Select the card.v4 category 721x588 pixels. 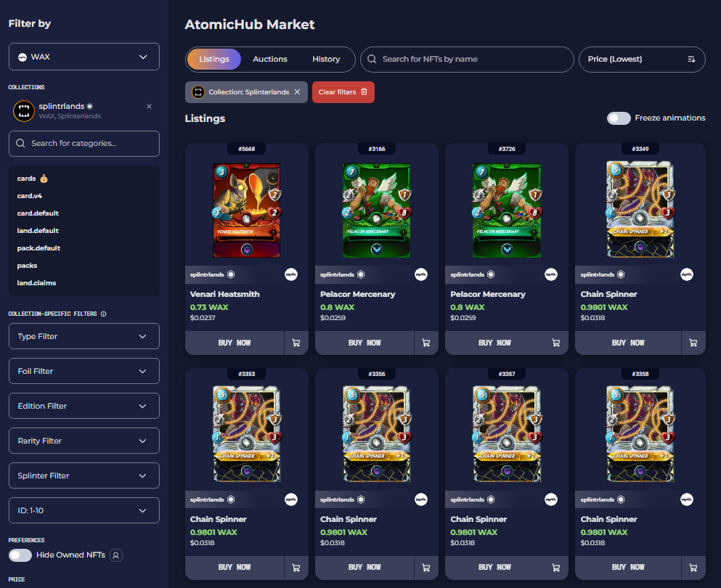tap(30, 196)
